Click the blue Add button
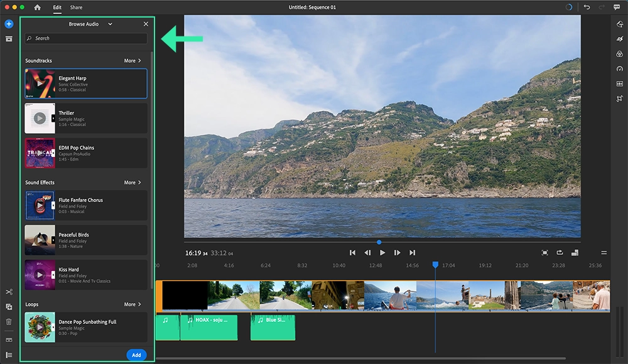 coord(136,355)
